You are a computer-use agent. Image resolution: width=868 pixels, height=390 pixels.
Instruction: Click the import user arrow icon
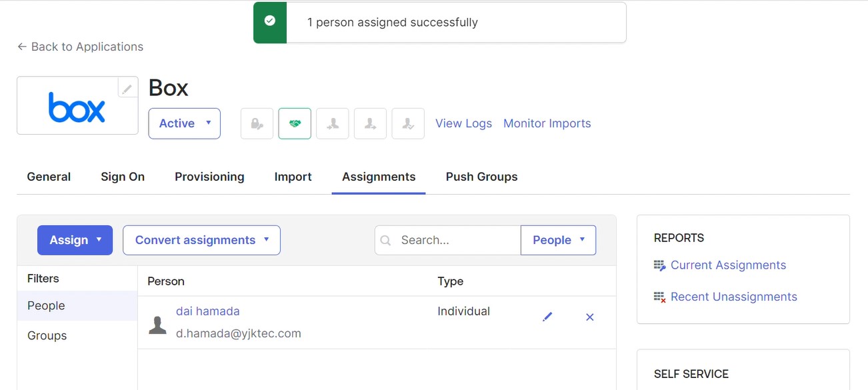point(333,123)
